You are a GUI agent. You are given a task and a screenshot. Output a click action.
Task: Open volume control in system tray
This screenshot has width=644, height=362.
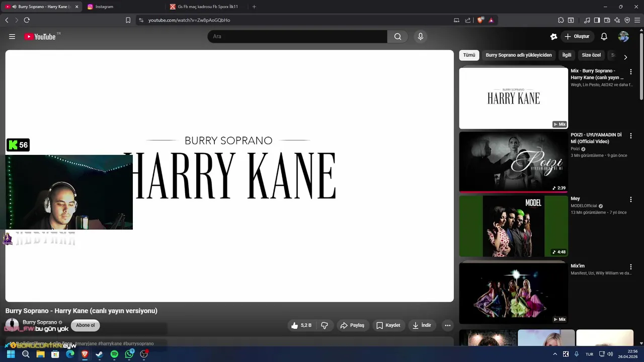pyautogui.click(x=610, y=354)
